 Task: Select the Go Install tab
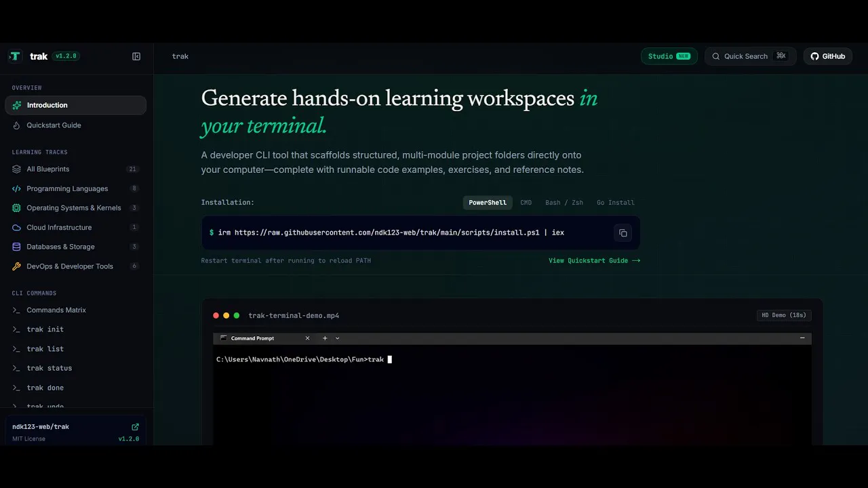[x=616, y=203]
